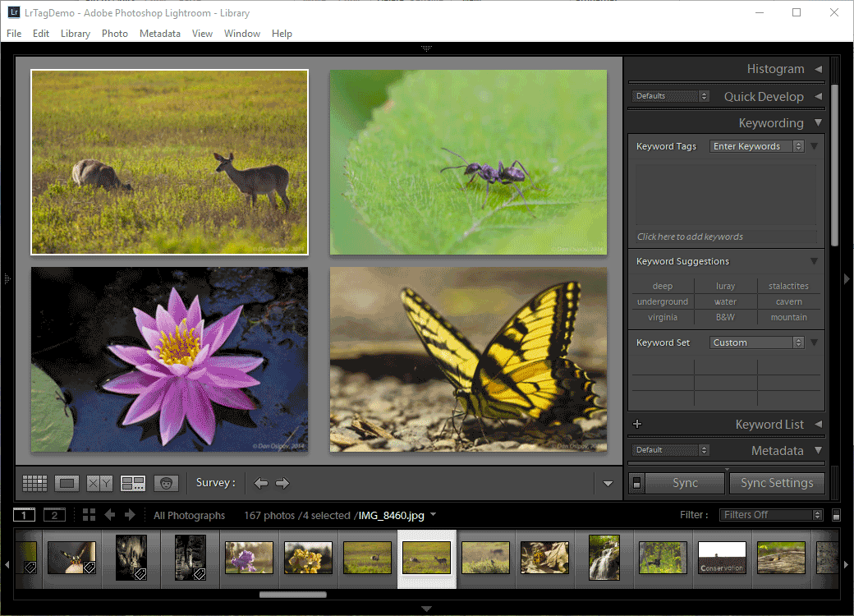The width and height of the screenshot is (854, 616).
Task: Open the Metadata menu
Action: [159, 34]
